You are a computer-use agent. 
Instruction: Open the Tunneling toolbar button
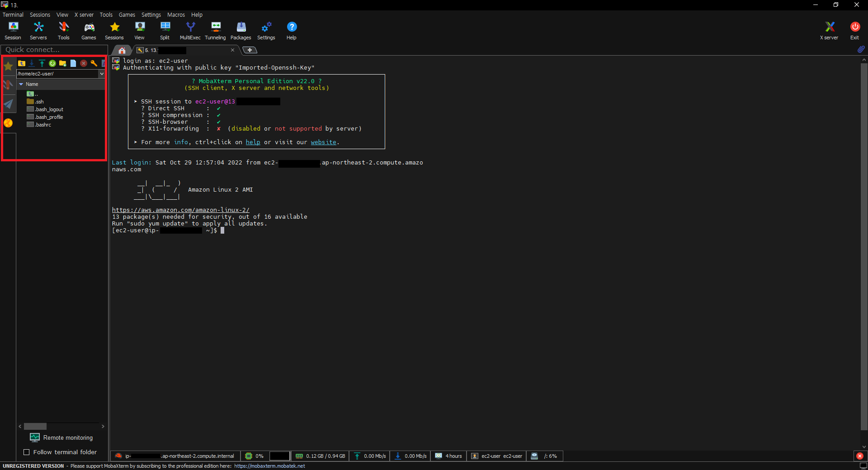(216, 31)
